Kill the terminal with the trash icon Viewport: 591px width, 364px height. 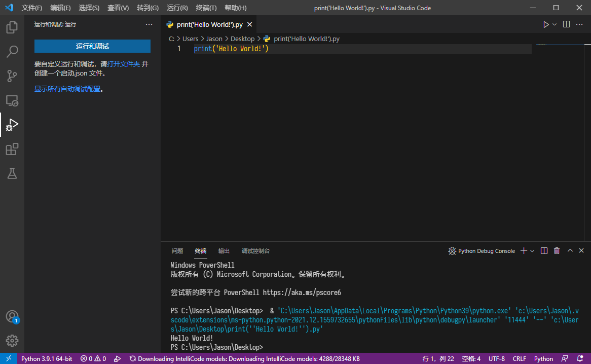[x=557, y=250]
